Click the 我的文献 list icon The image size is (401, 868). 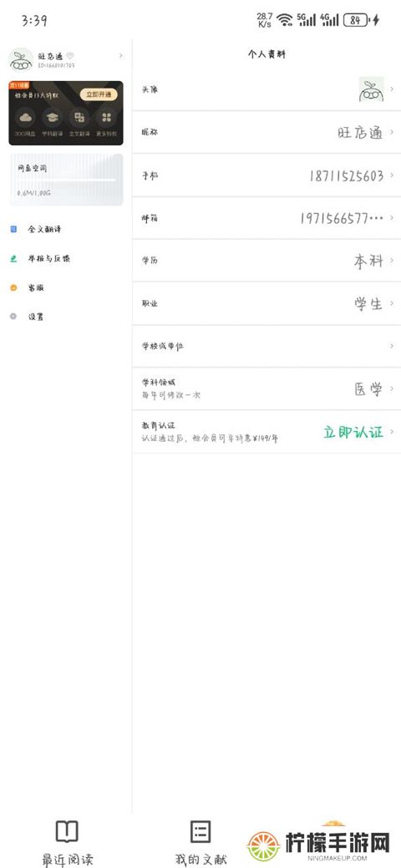(200, 831)
